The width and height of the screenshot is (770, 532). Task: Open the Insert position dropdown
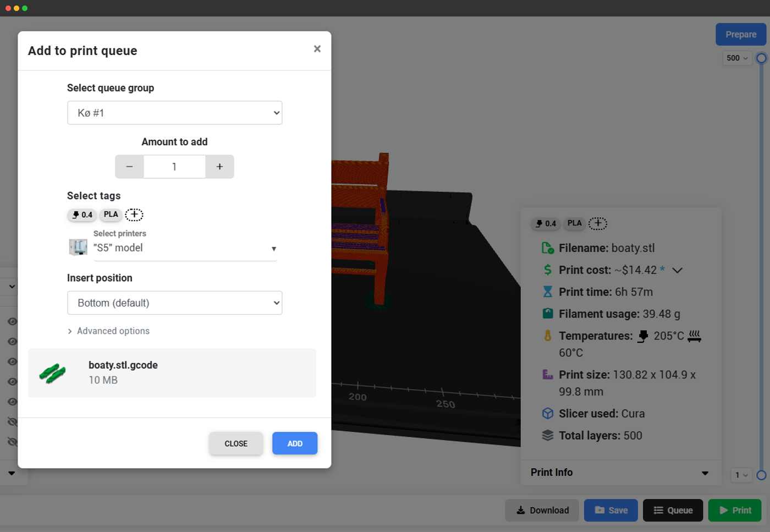(175, 303)
